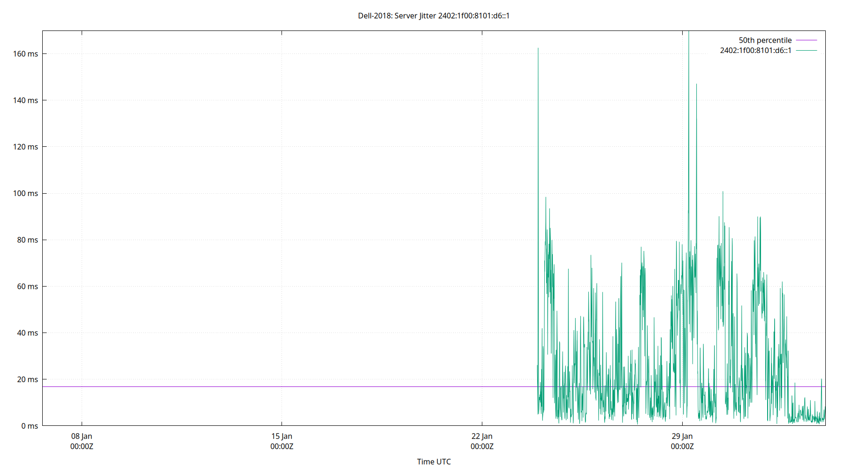Screen dimensions: 868x469
Task: Click the 0 ms y-axis label
Action: coord(29,426)
